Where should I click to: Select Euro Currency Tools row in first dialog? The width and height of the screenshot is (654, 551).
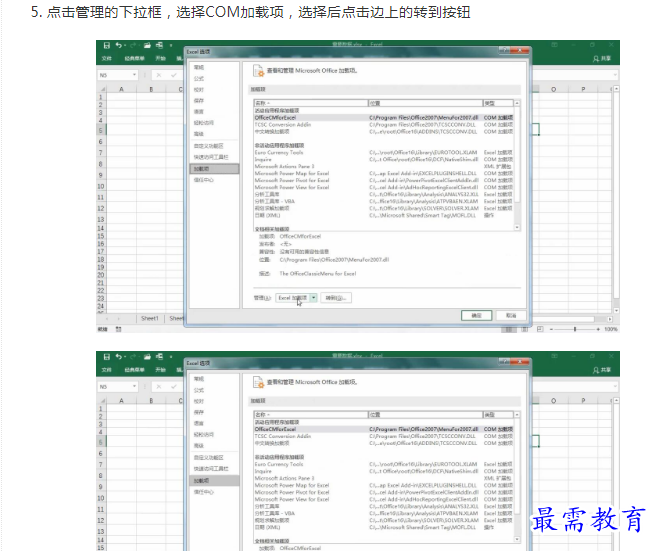tap(383, 153)
